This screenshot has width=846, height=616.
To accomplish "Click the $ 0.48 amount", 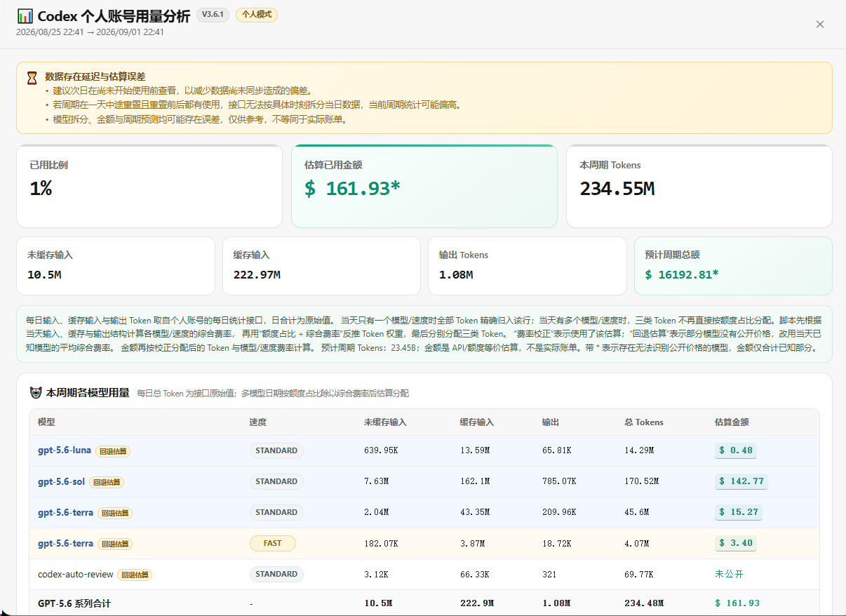I will (x=736, y=450).
